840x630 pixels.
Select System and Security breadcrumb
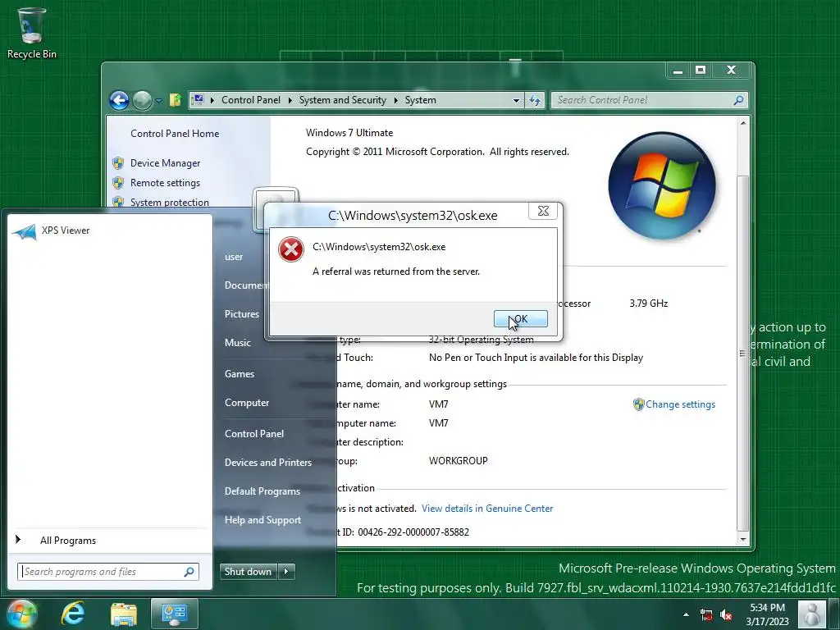coord(342,100)
